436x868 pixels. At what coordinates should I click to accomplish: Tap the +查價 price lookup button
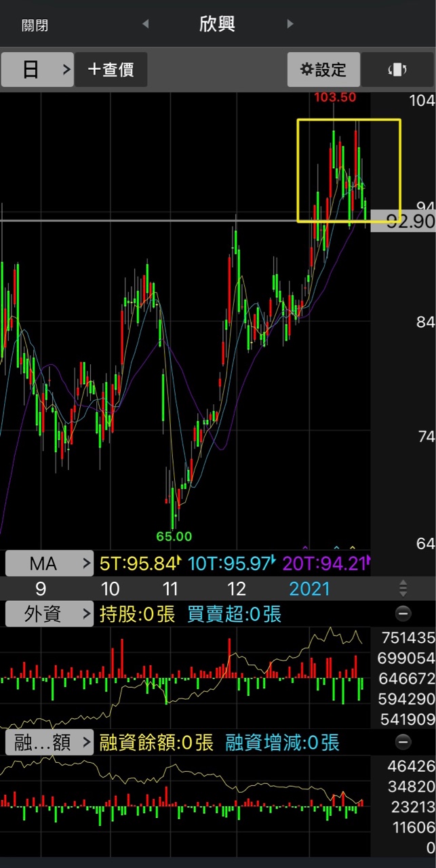click(111, 69)
